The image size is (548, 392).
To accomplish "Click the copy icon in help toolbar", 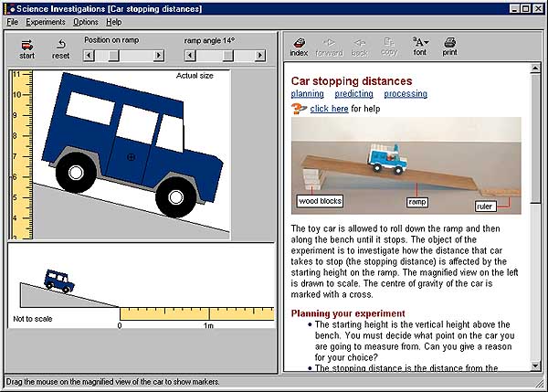I will coord(389,42).
